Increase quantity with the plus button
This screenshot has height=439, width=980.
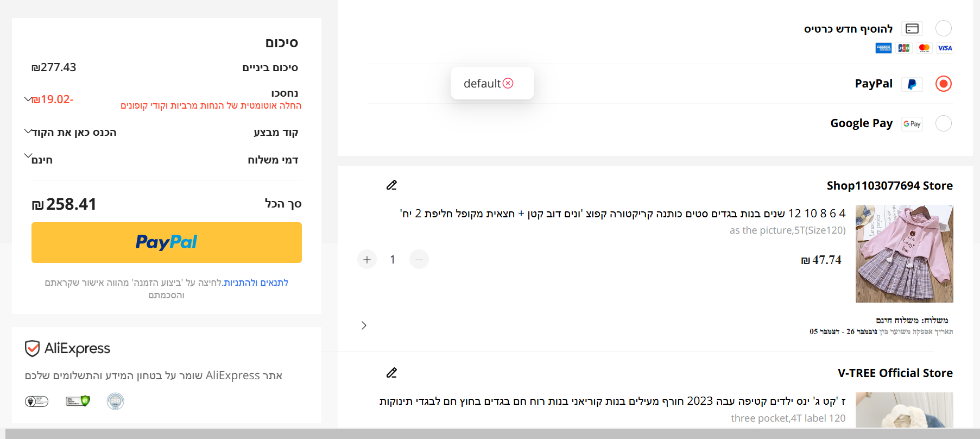367,260
